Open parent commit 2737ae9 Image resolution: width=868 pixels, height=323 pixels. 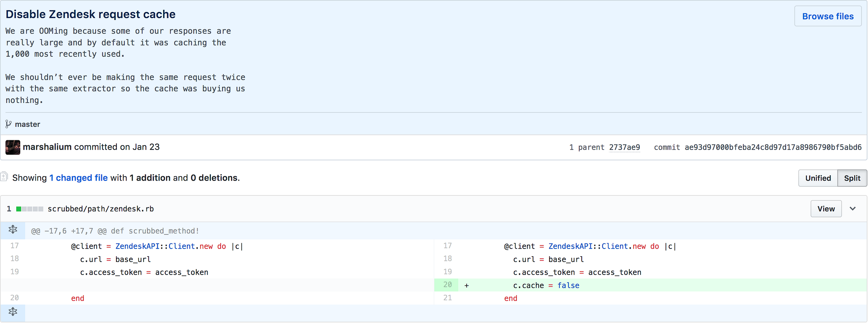click(624, 147)
